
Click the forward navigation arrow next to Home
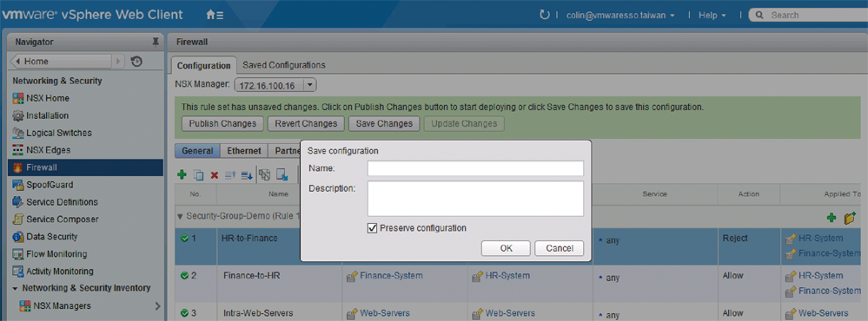pyautogui.click(x=119, y=62)
